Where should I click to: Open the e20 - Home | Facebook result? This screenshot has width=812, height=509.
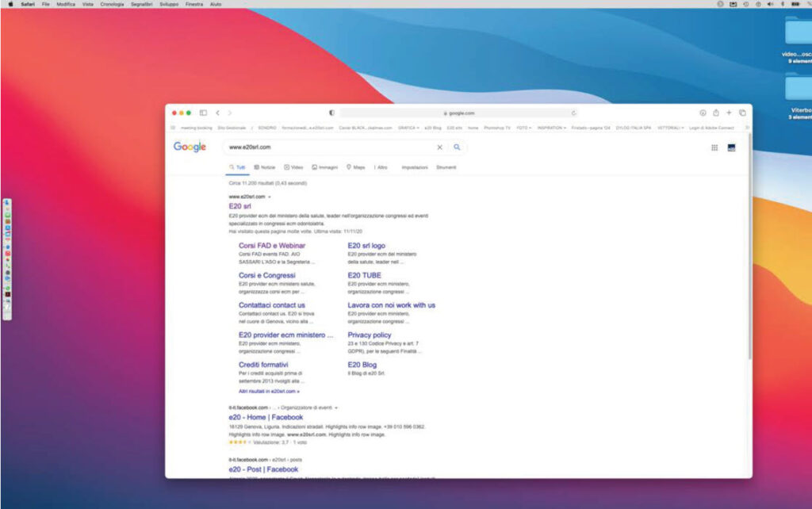(x=266, y=417)
